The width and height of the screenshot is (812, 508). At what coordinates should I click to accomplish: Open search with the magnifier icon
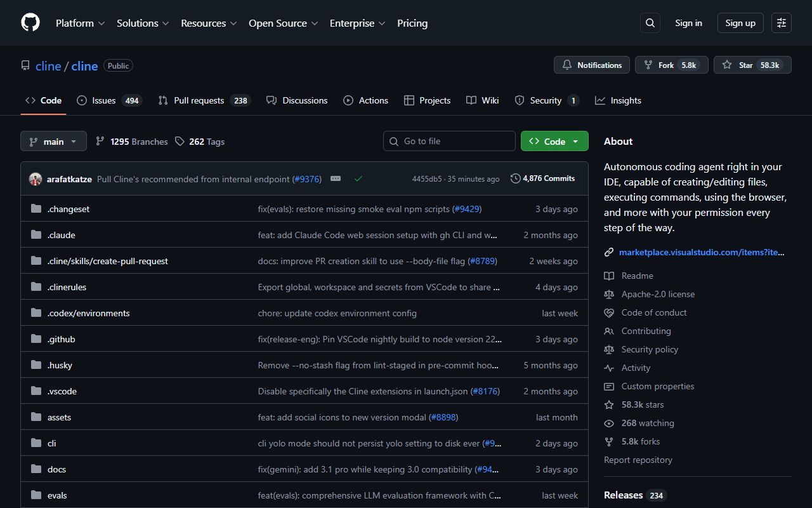pyautogui.click(x=650, y=23)
